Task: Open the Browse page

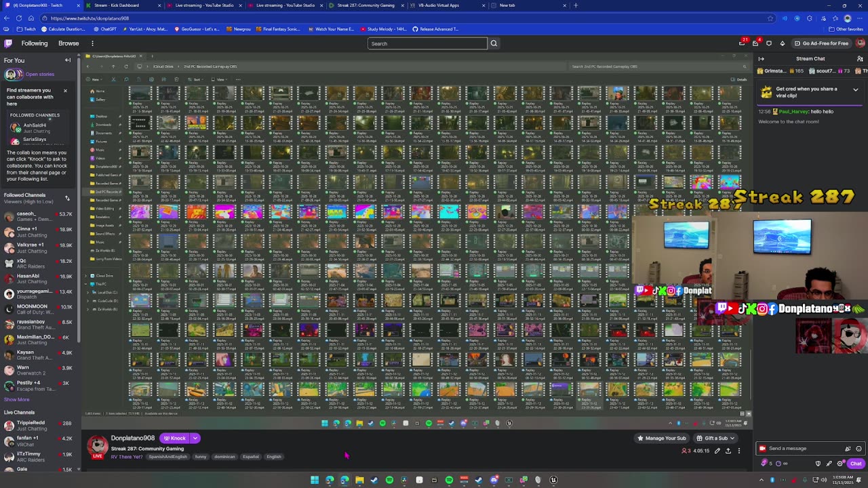Action: (68, 43)
